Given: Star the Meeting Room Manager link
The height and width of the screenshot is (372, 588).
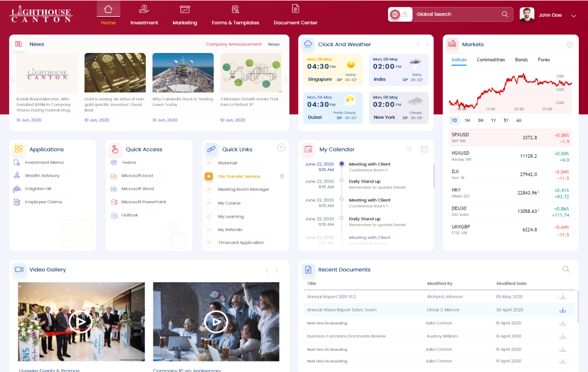Looking at the screenshot, I should pyautogui.click(x=209, y=189).
